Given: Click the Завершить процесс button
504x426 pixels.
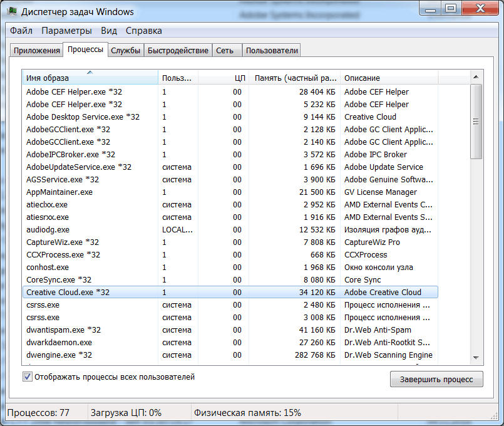Looking at the screenshot, I should pos(436,380).
